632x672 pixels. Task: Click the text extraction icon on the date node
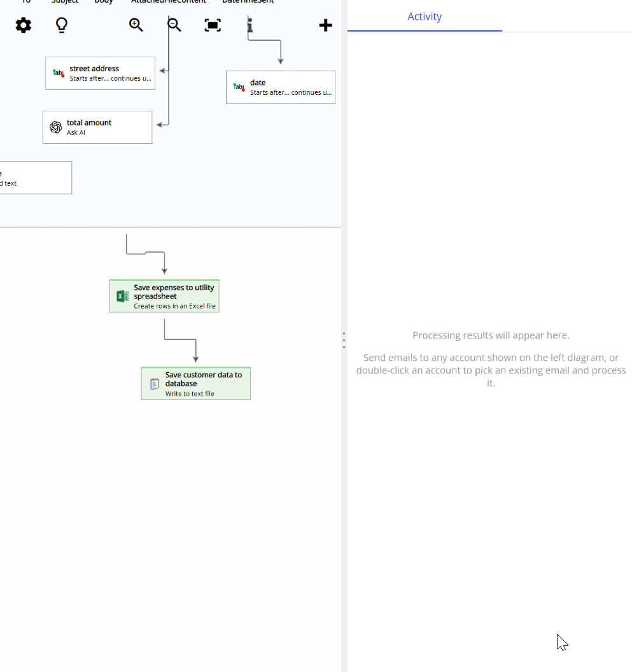238,87
